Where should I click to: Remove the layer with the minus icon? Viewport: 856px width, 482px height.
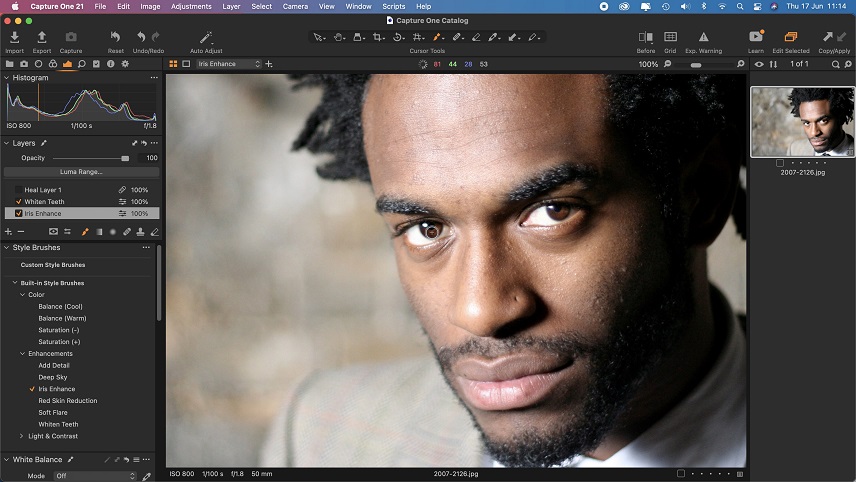(x=21, y=232)
